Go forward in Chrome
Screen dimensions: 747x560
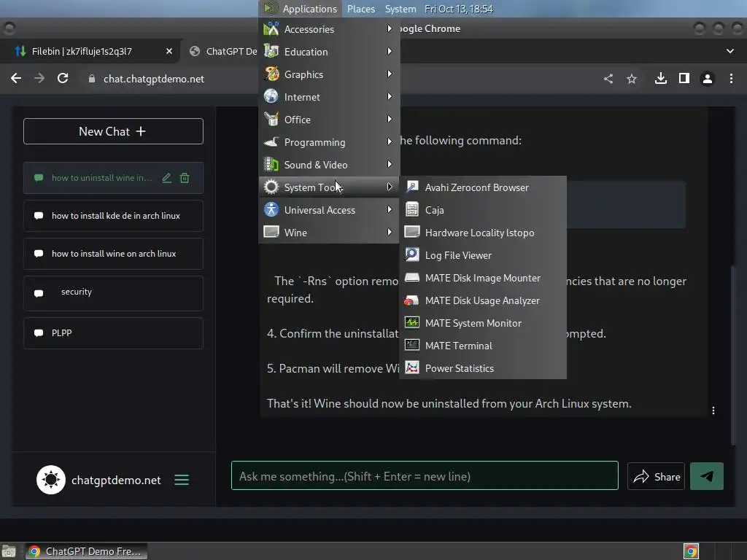tap(39, 79)
